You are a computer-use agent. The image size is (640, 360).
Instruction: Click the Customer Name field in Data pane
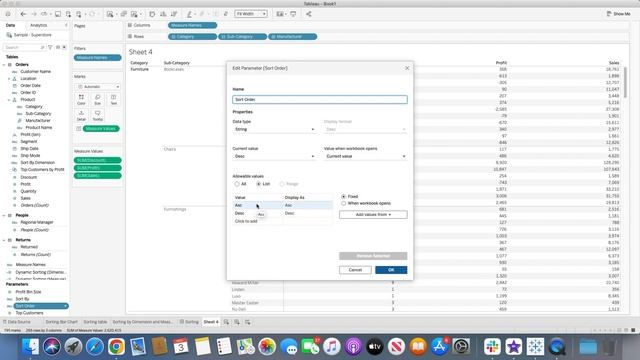click(36, 71)
